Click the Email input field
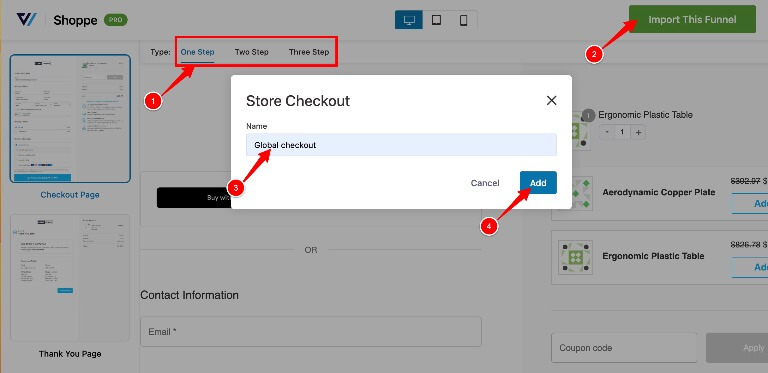Viewport: 768px width, 373px height. point(311,331)
